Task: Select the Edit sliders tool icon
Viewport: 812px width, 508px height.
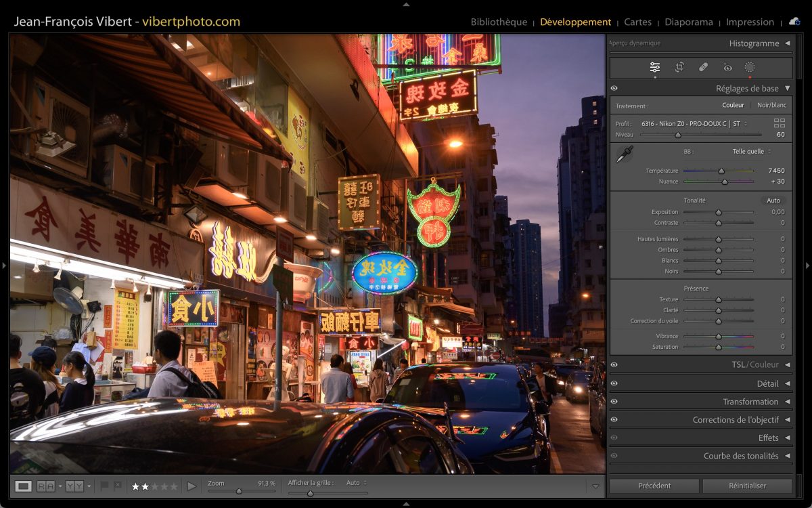Action: [655, 67]
